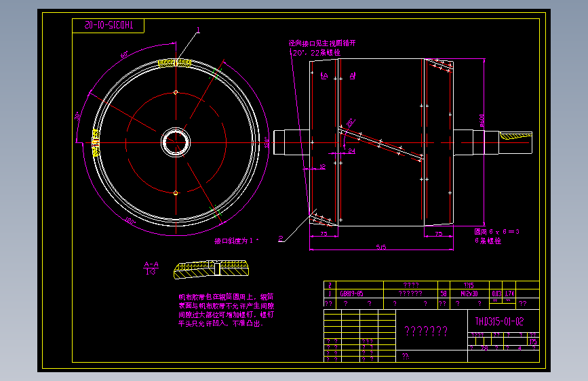The width and height of the screenshot is (588, 381).
Task: Select the callout number 1 above the circle
Action: point(199,30)
